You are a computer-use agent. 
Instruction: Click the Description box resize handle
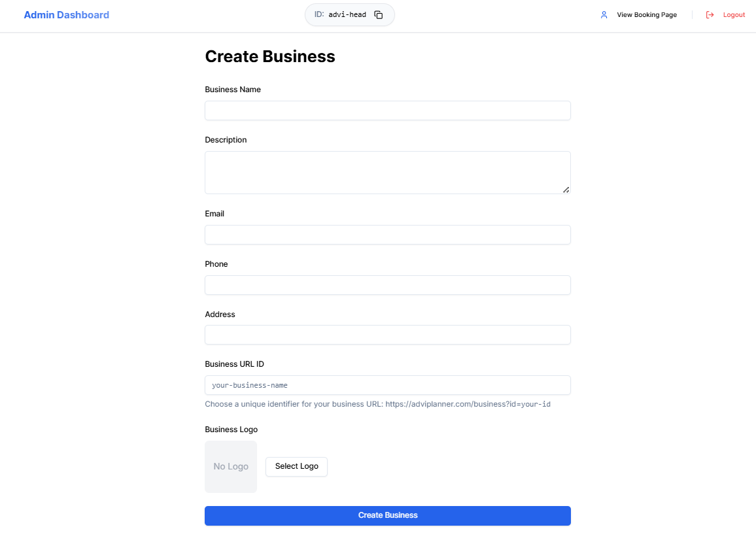566,191
